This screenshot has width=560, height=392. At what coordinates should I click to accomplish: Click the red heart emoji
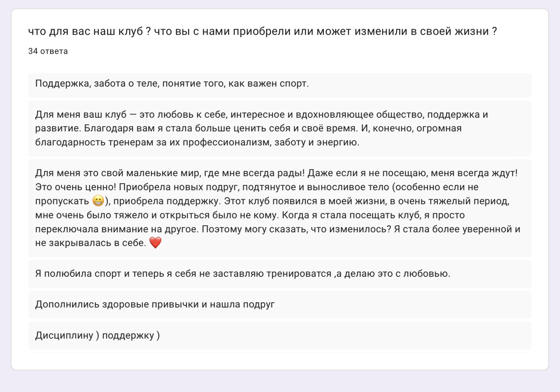tap(155, 243)
